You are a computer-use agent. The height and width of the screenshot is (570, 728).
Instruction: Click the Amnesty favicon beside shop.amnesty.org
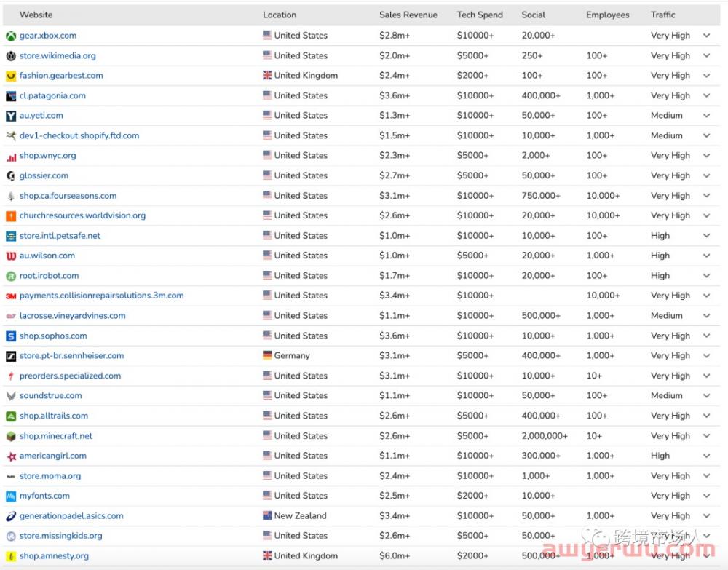[11, 556]
